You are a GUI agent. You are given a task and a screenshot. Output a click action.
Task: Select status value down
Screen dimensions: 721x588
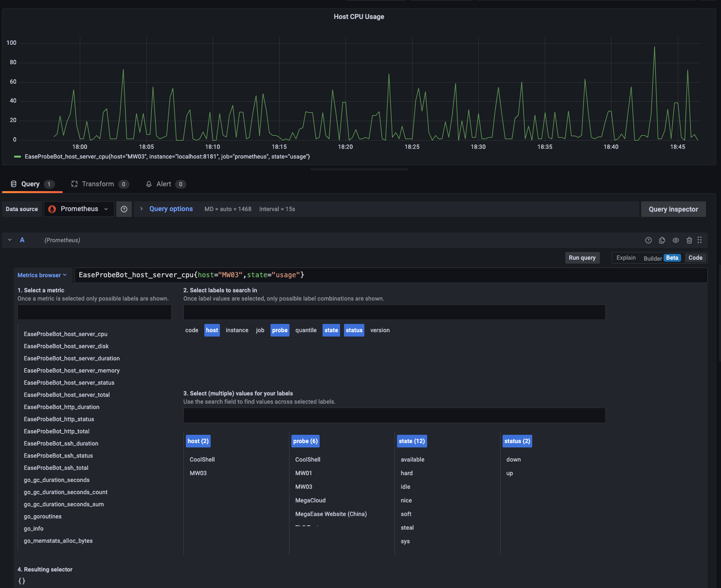(513, 460)
